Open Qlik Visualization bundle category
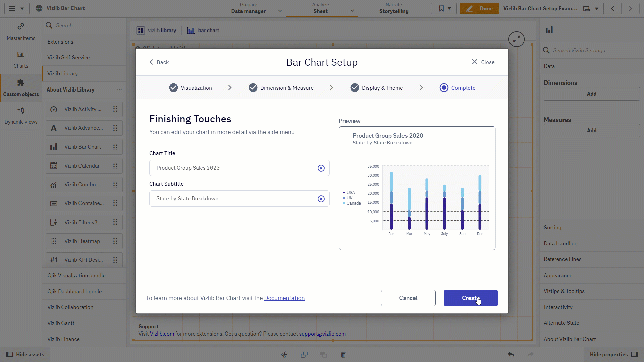This screenshot has width=644, height=362. [84, 276]
